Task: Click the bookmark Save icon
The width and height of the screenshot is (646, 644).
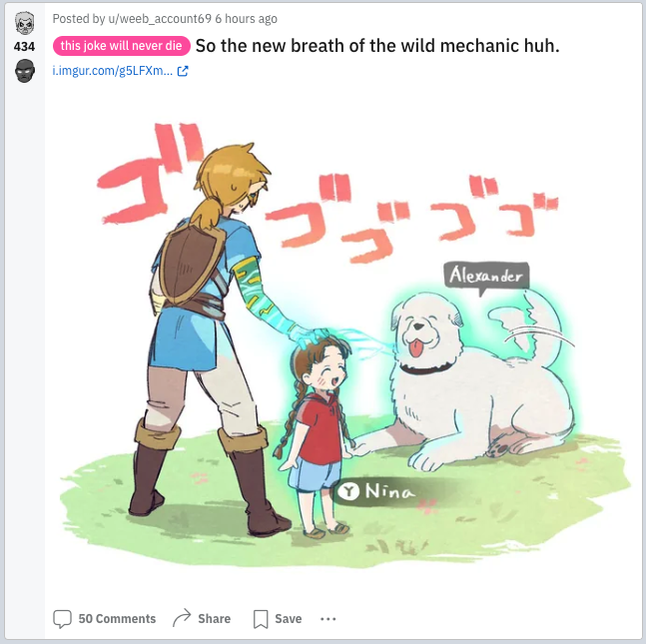Action: pyautogui.click(x=261, y=619)
